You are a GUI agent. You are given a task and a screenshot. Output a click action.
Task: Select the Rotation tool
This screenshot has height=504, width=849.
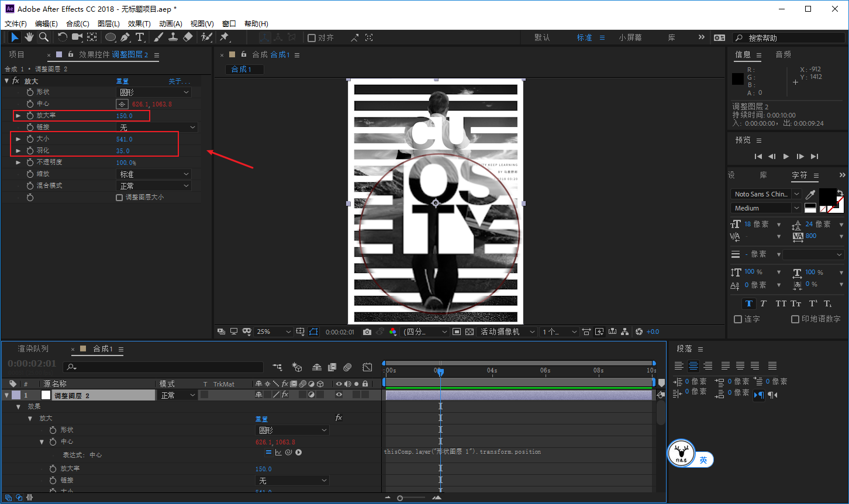(63, 37)
